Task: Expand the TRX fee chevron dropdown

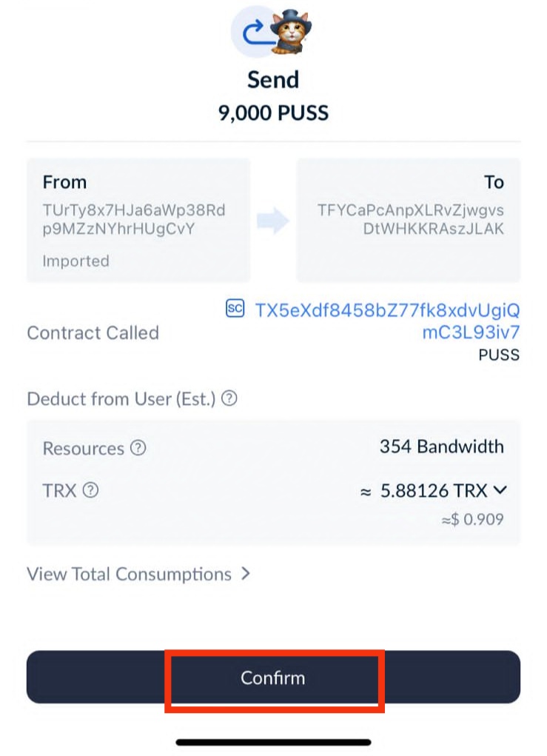Action: (x=500, y=489)
